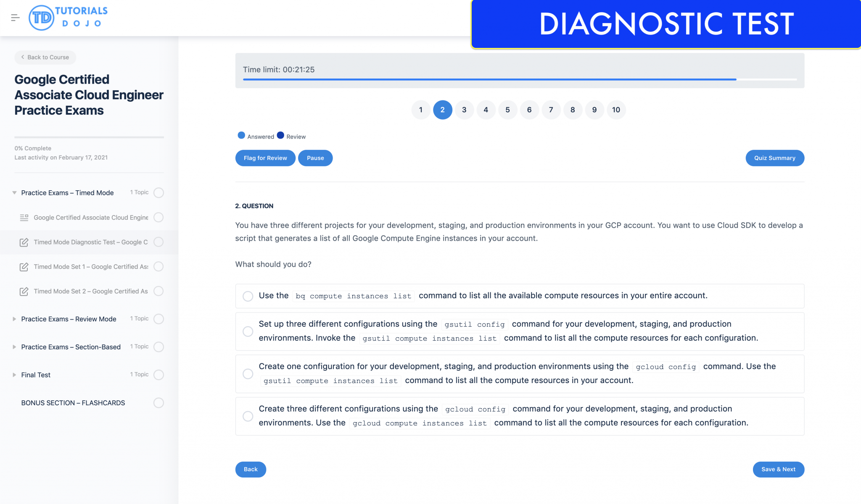Expand Practice Exams Section-Based section
Image resolution: width=861 pixels, height=504 pixels.
(x=14, y=347)
